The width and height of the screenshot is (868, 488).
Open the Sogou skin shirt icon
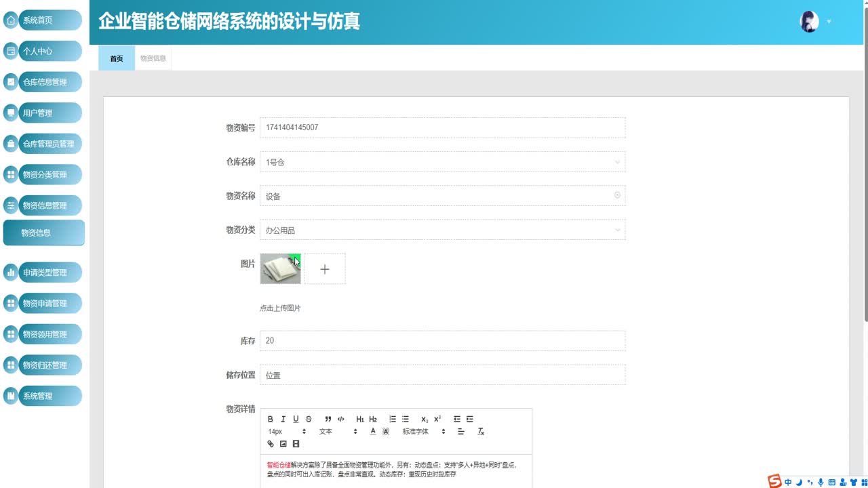coord(853,482)
